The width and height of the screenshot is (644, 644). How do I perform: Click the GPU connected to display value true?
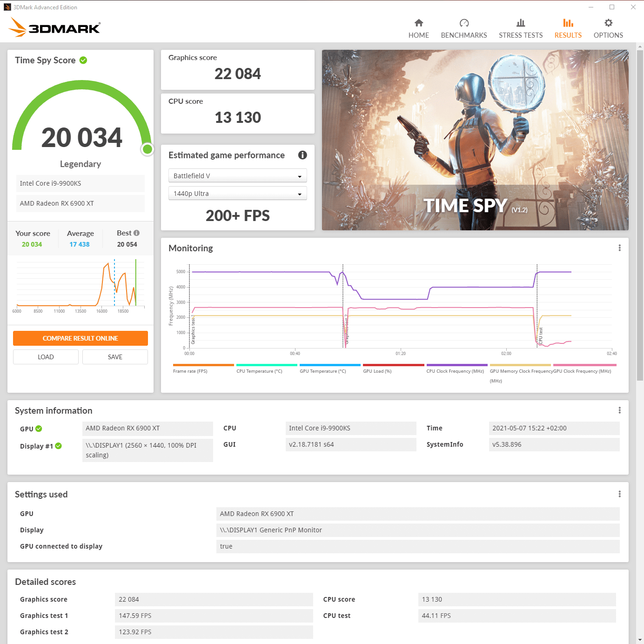pyautogui.click(x=418, y=546)
